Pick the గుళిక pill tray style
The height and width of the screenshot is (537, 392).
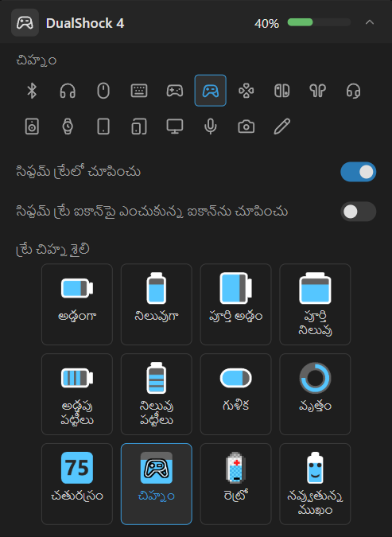coord(235,394)
